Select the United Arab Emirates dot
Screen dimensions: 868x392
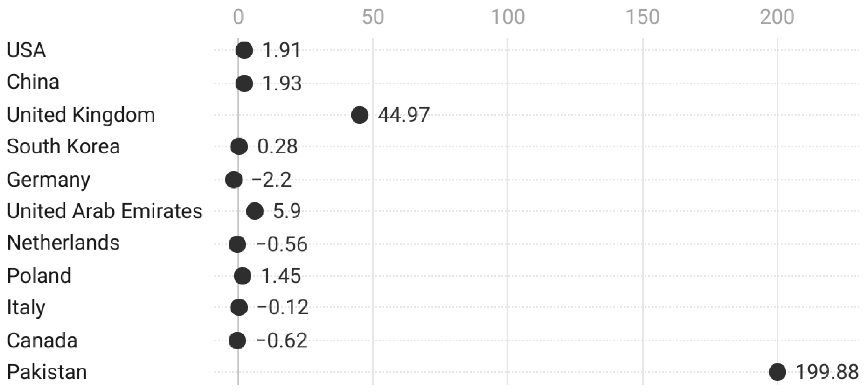point(255,211)
